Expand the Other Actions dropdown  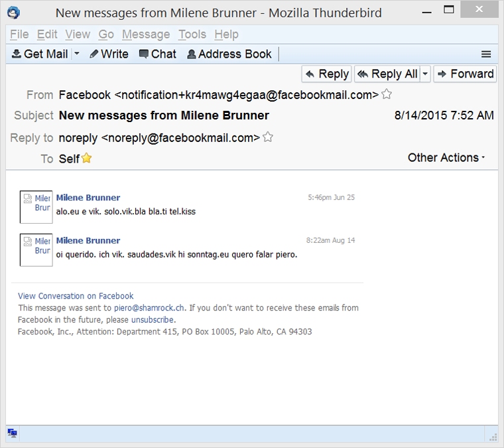pyautogui.click(x=446, y=157)
